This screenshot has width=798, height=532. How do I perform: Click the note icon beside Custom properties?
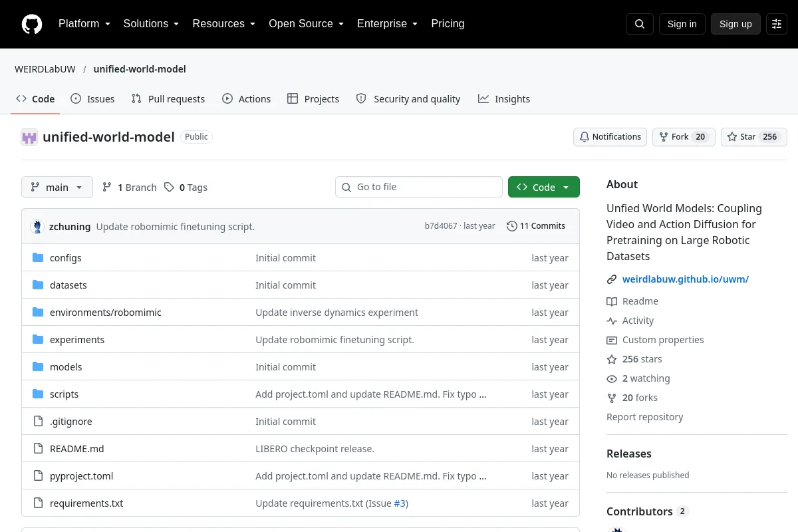point(612,340)
